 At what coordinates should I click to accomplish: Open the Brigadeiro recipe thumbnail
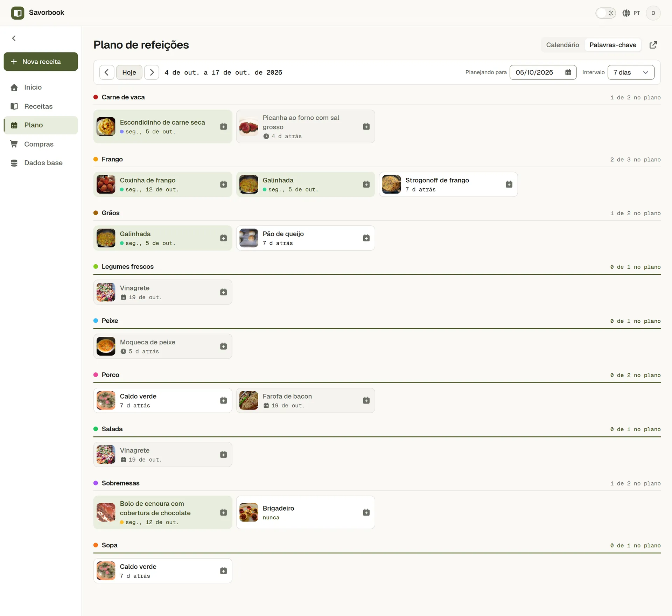pos(248,512)
